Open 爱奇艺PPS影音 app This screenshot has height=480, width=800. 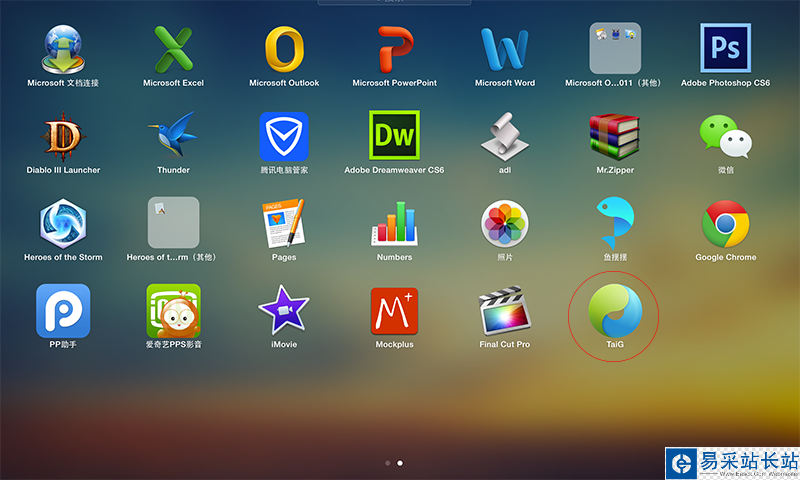pyautogui.click(x=173, y=311)
